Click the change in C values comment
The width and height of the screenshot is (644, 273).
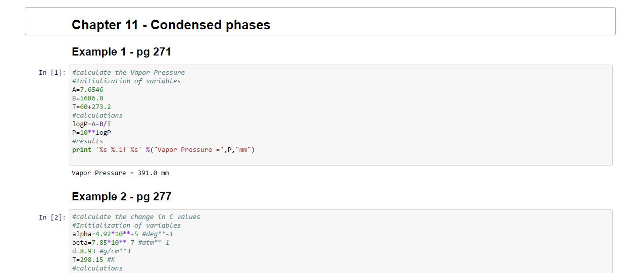click(x=136, y=216)
